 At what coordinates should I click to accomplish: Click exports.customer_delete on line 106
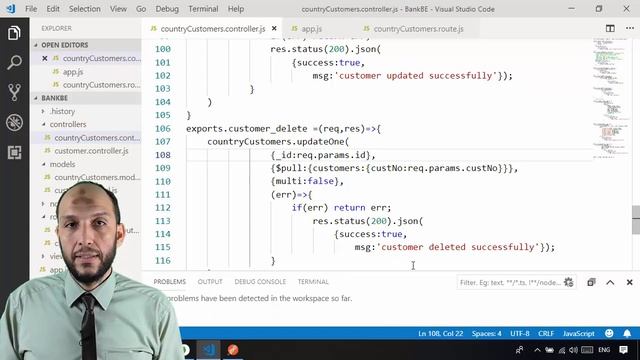pos(247,129)
